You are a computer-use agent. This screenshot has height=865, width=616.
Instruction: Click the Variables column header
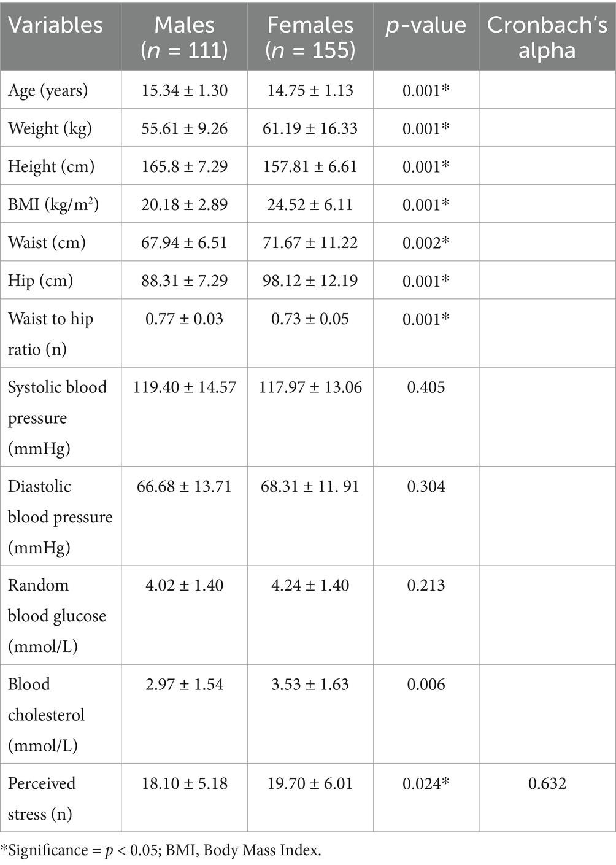(55, 25)
